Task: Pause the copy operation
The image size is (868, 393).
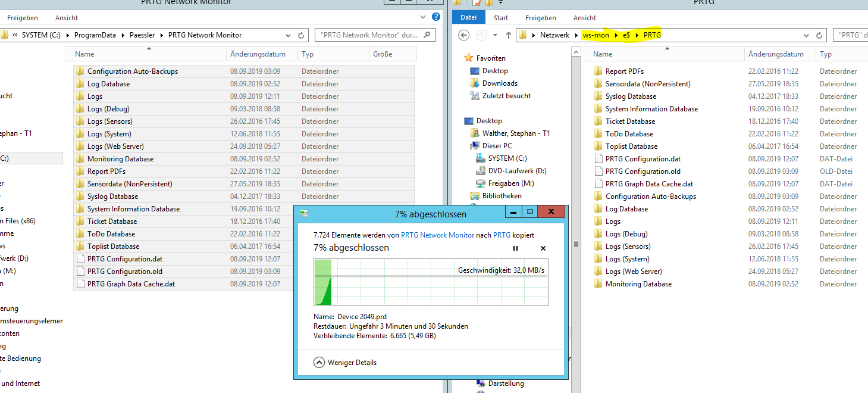Action: pyautogui.click(x=515, y=248)
